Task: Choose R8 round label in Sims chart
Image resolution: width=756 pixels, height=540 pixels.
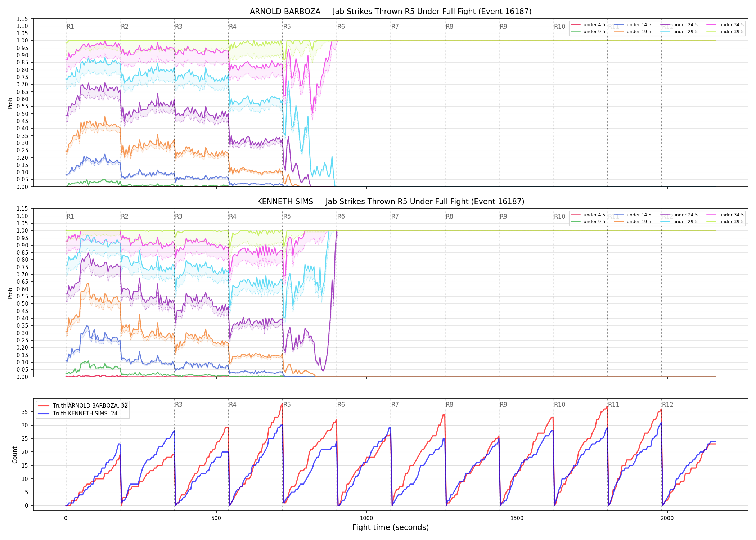Action: tap(449, 216)
